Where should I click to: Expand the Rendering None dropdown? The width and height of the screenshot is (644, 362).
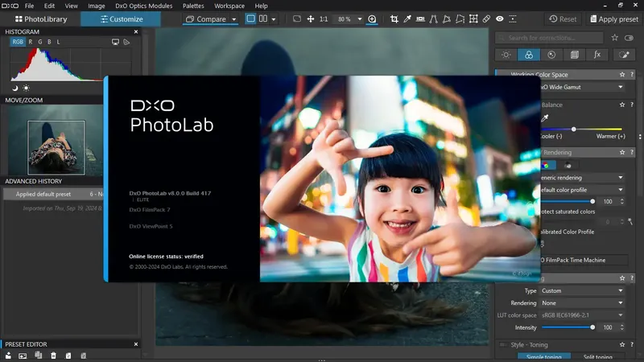click(583, 302)
